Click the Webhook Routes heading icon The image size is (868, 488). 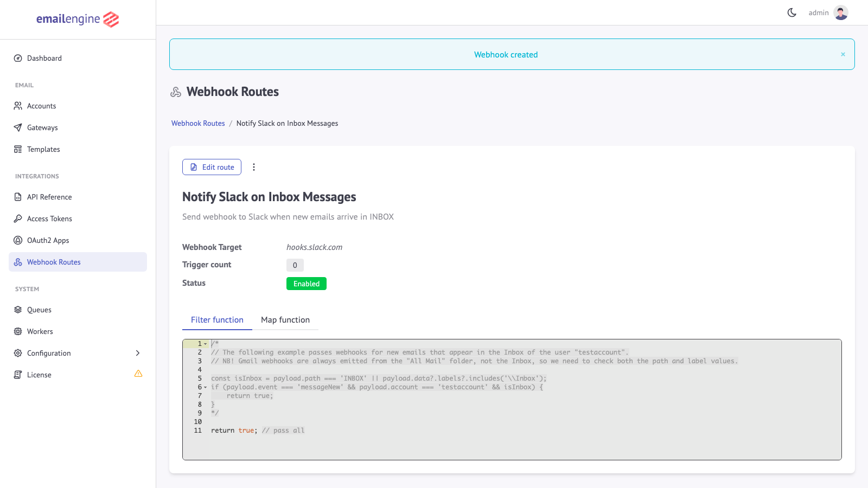(176, 92)
